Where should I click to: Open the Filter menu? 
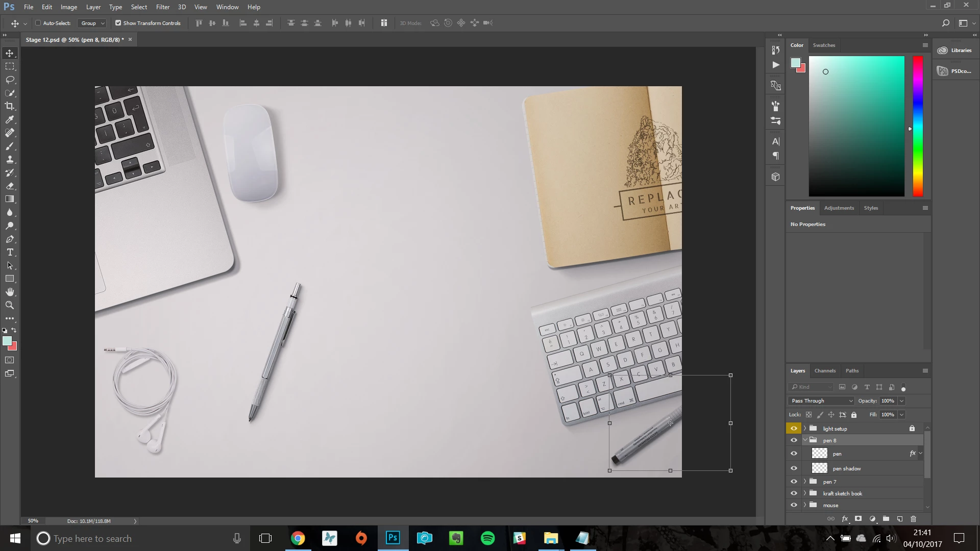(162, 7)
